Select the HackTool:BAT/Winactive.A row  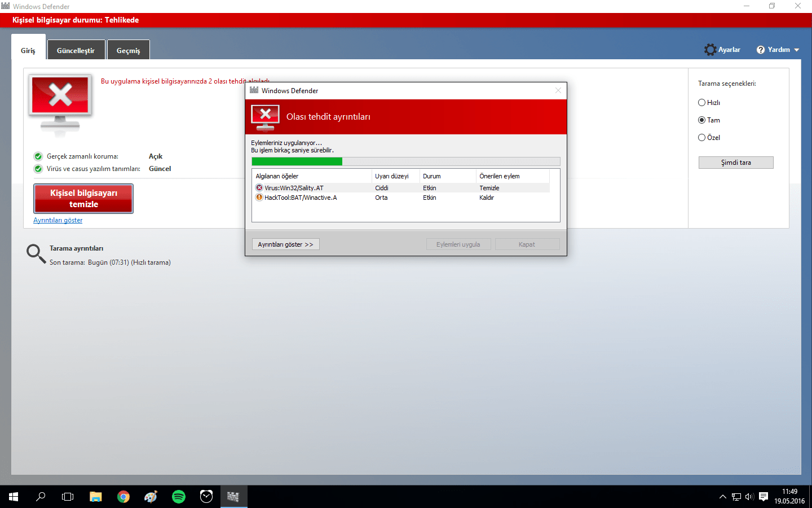pos(402,198)
